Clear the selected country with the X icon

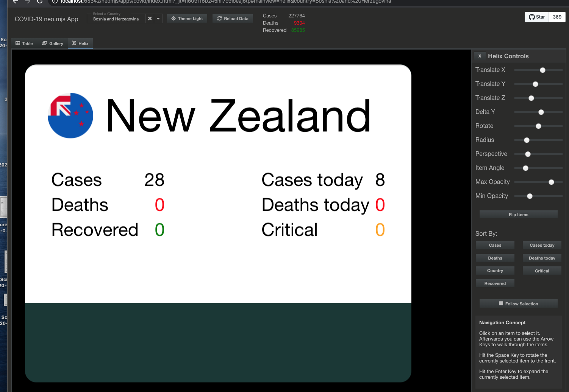[x=150, y=19]
